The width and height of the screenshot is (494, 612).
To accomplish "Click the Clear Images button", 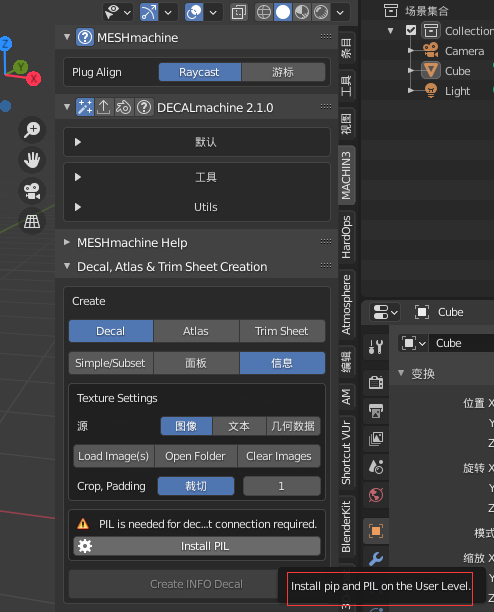I will tap(279, 456).
